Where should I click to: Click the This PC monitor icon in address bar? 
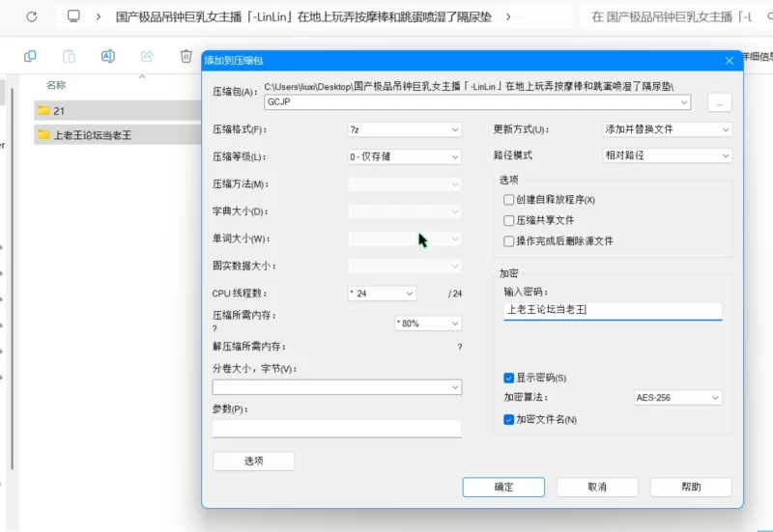(x=73, y=16)
